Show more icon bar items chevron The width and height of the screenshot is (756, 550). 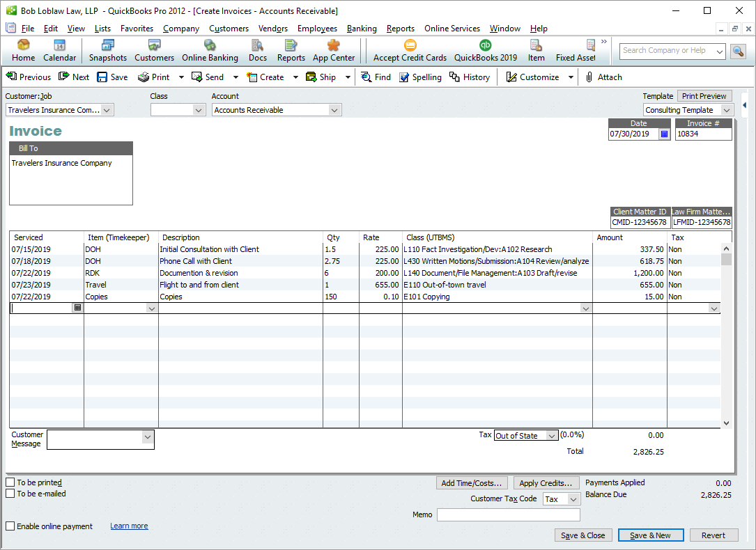(604, 42)
